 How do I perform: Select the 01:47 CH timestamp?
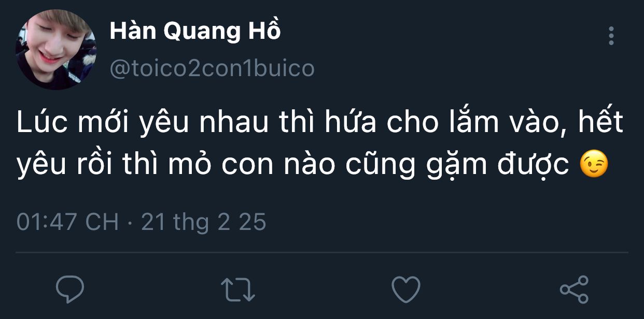[x=68, y=222]
